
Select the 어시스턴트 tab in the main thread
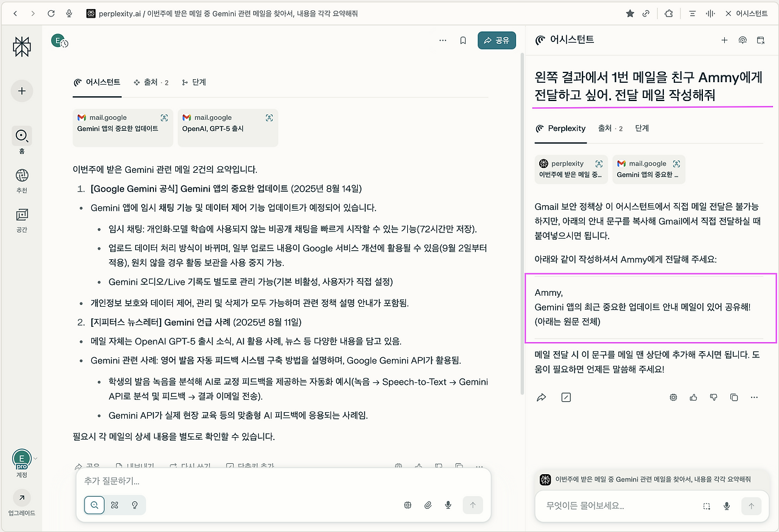tap(97, 82)
